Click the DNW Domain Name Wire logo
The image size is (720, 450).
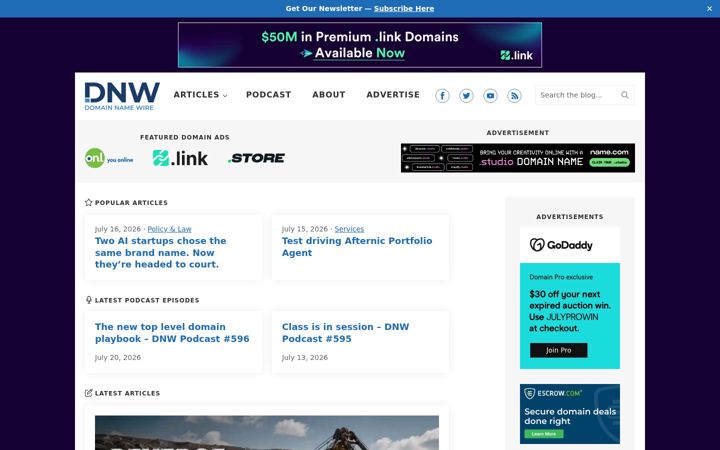122,96
